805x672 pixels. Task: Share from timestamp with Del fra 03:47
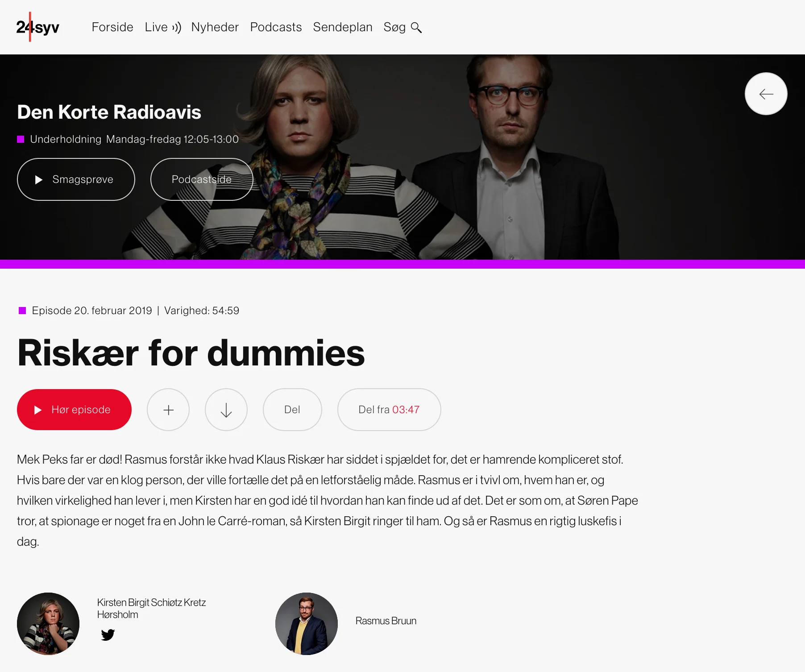pyautogui.click(x=389, y=410)
